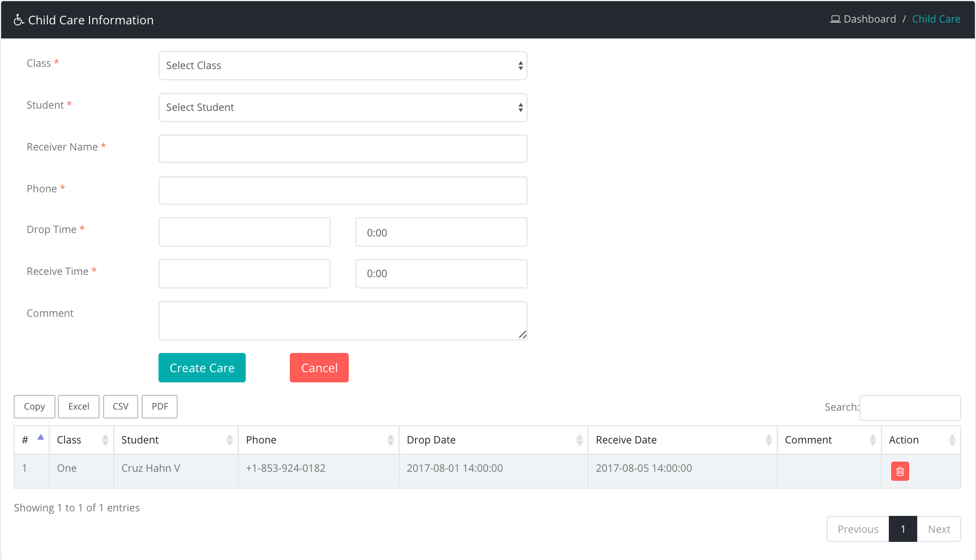This screenshot has width=976, height=560.
Task: Sort table by Drop Date column
Action: (494, 440)
